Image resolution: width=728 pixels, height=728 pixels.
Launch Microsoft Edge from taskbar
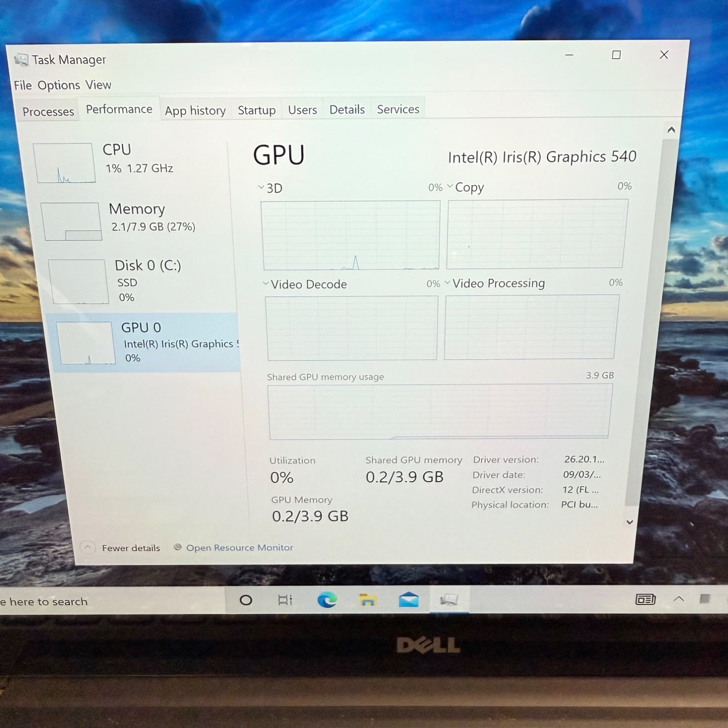[x=327, y=600]
